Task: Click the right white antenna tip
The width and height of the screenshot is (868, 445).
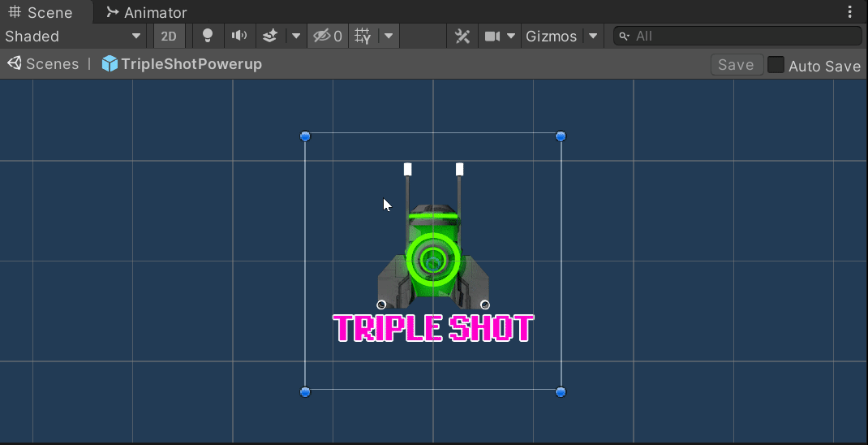Action: pos(459,169)
